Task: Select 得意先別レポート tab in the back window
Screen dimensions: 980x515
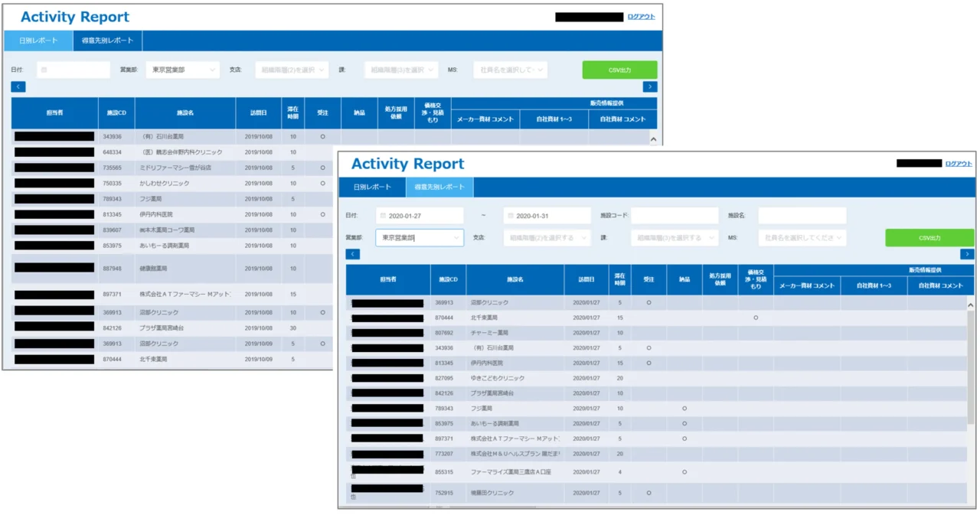Action: pyautogui.click(x=107, y=41)
